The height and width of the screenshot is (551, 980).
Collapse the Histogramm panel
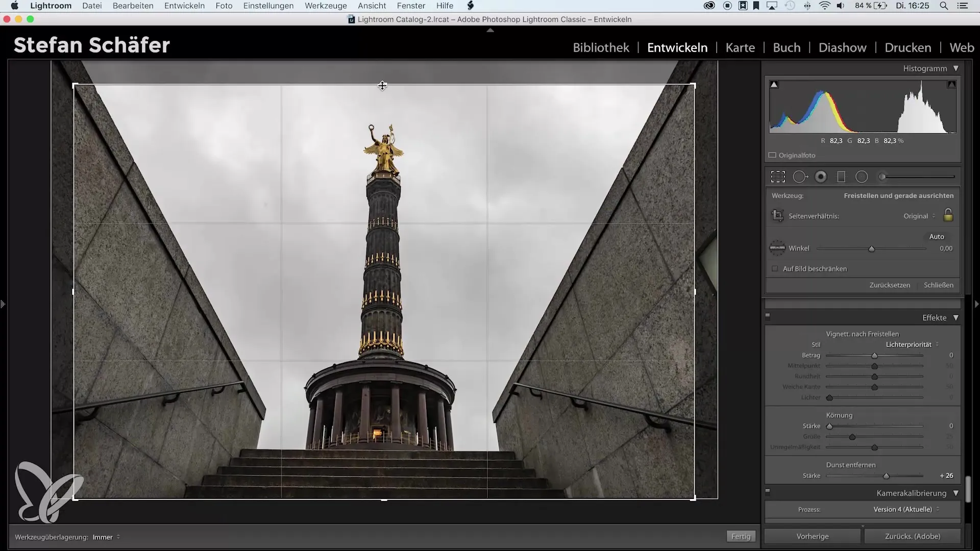[x=955, y=68]
